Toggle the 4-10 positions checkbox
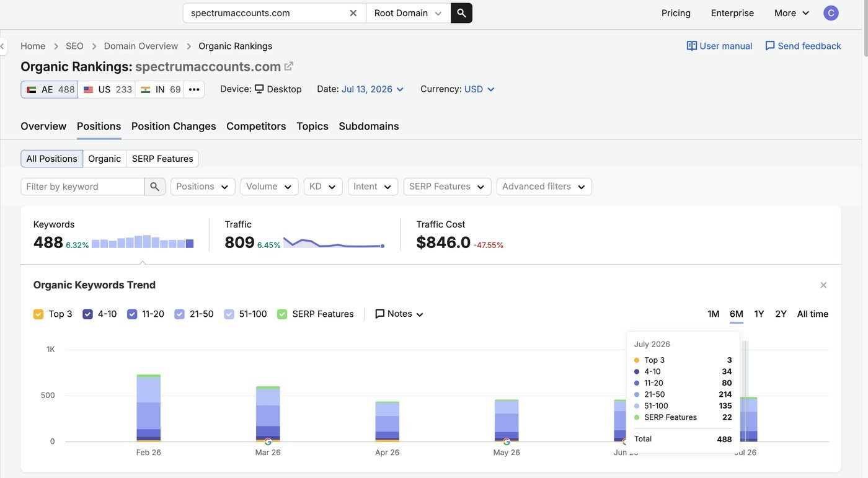Image resolution: width=868 pixels, height=478 pixels. click(x=87, y=314)
